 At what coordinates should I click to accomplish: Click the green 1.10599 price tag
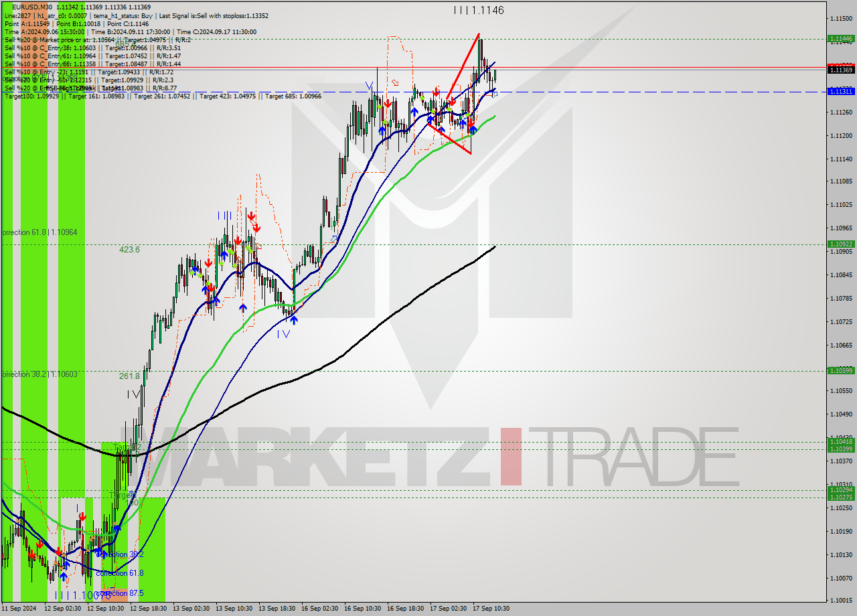click(840, 370)
